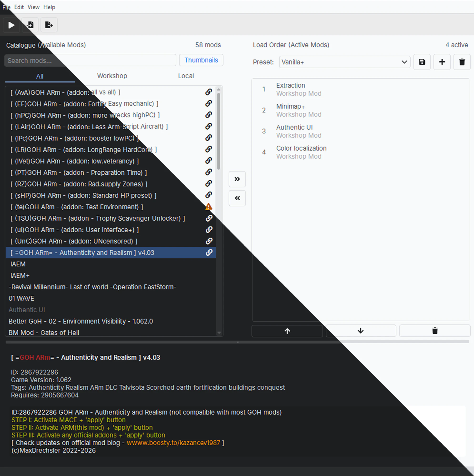Switch to the Local tab
This screenshot has width=474, height=476.
(186, 76)
